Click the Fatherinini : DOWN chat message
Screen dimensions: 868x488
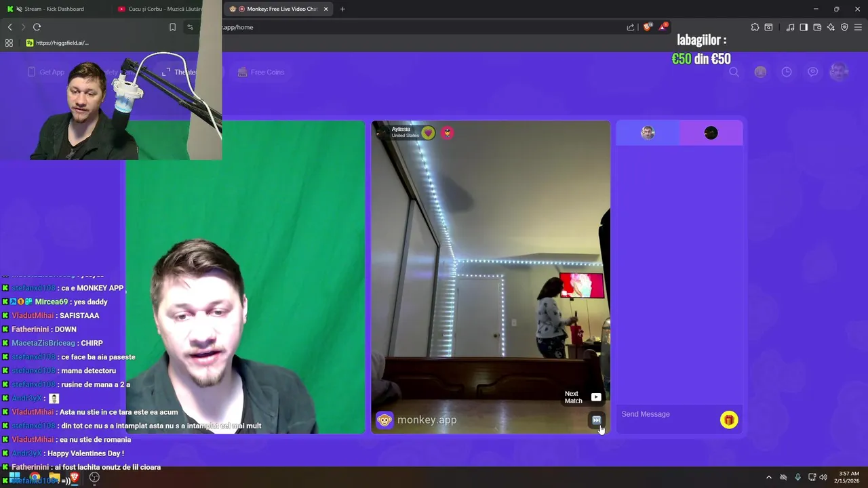point(44,329)
